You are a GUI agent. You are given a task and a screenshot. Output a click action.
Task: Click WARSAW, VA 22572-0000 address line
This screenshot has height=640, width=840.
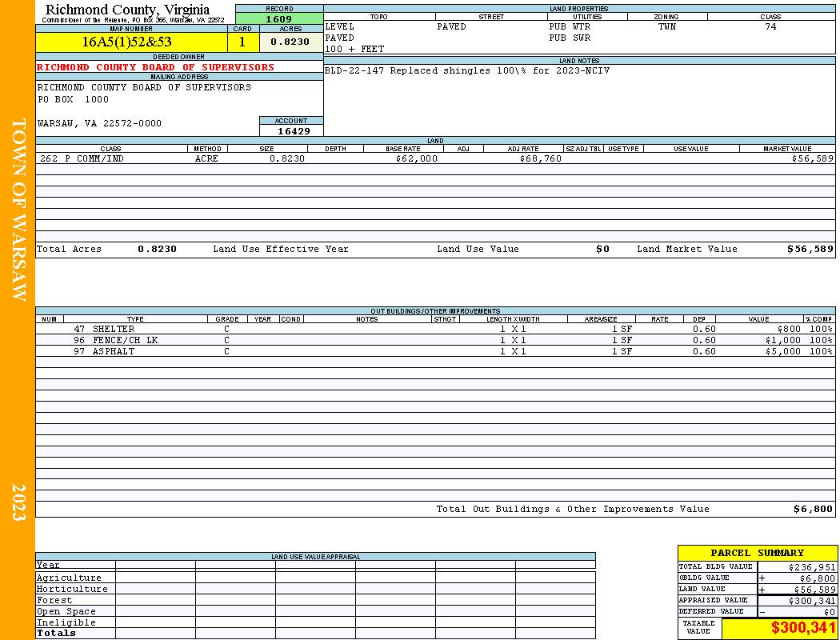(99, 123)
